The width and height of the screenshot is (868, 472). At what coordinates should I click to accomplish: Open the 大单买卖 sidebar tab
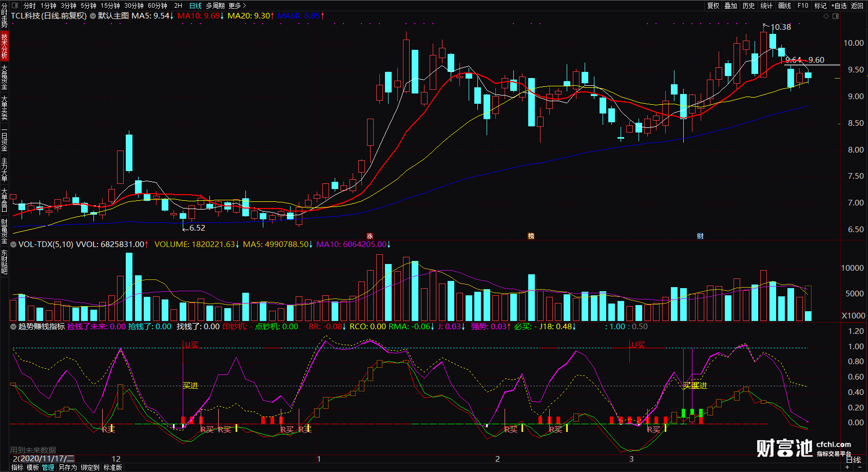tap(4, 108)
